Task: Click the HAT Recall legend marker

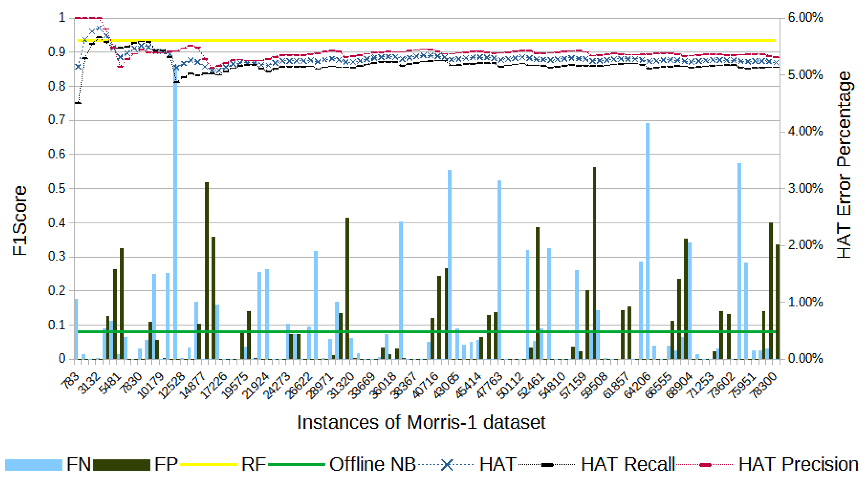Action: pos(547,465)
